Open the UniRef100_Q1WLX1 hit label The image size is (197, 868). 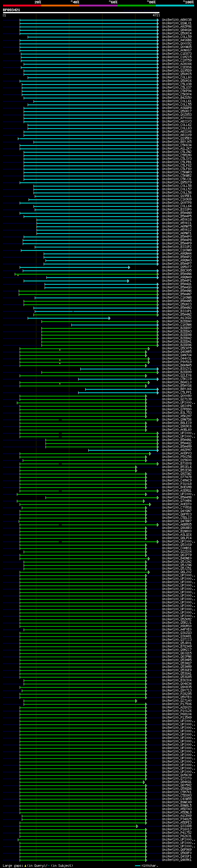point(177,23)
